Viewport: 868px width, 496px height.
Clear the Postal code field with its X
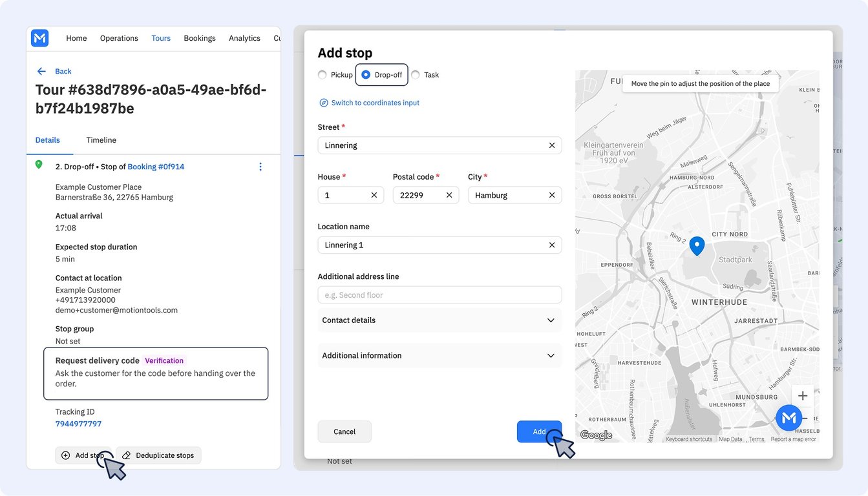click(x=449, y=195)
